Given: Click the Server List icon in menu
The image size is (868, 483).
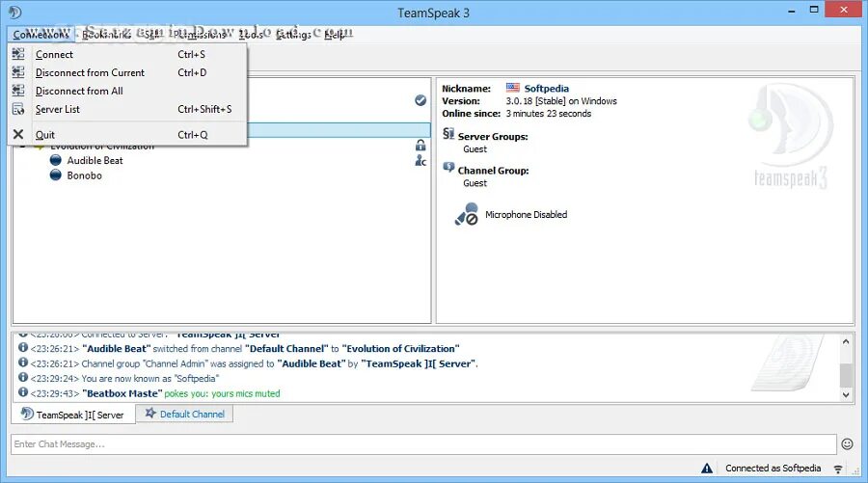Looking at the screenshot, I should tap(18, 109).
